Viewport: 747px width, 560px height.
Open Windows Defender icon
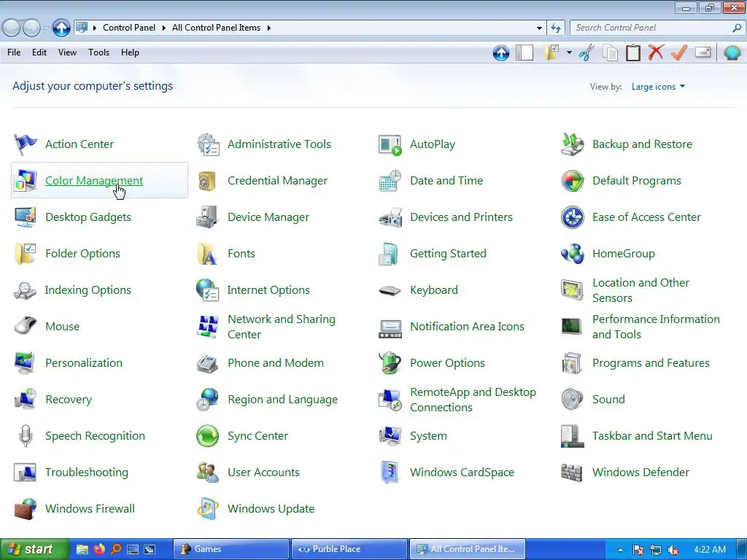[572, 472]
